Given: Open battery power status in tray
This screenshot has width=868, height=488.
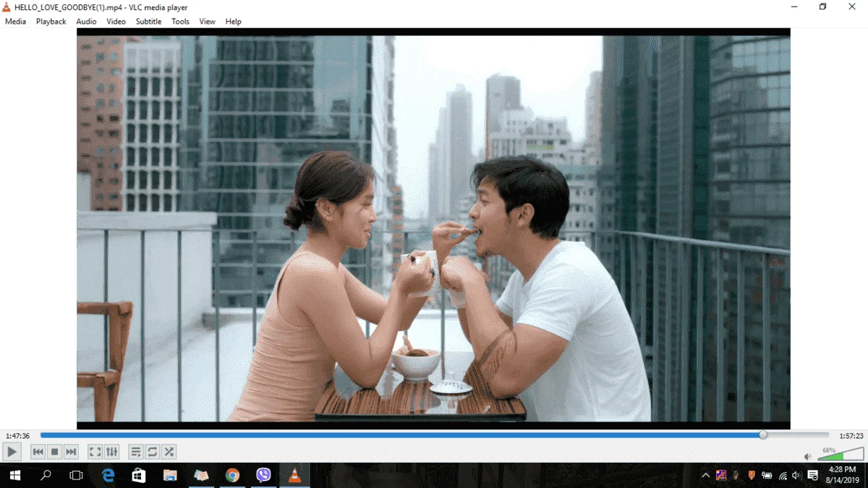Looking at the screenshot, I should [x=767, y=476].
